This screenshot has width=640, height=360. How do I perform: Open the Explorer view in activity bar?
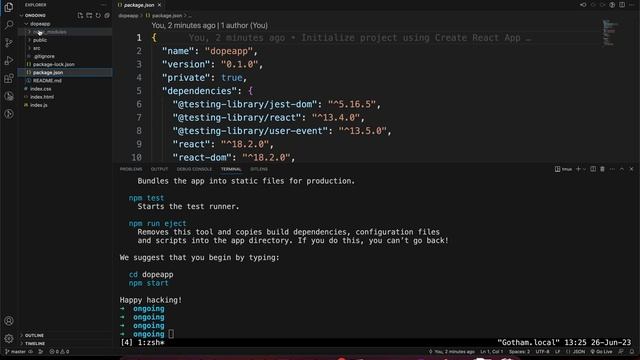click(9, 7)
